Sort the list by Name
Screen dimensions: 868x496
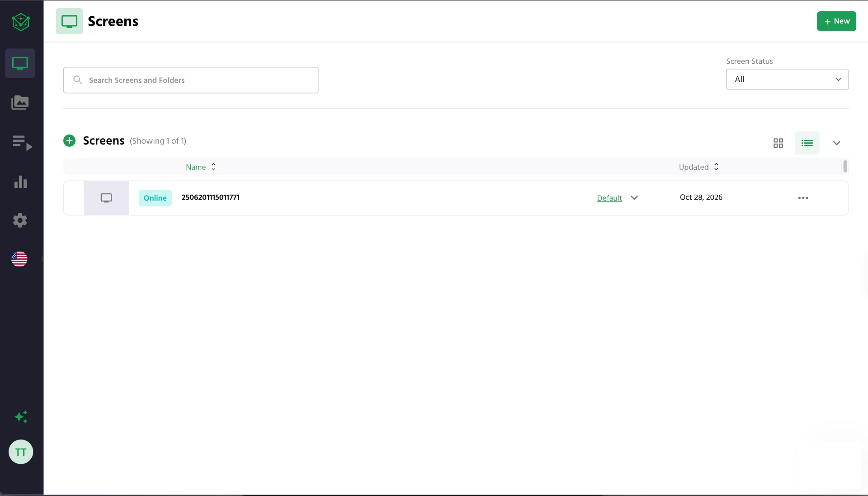click(201, 167)
